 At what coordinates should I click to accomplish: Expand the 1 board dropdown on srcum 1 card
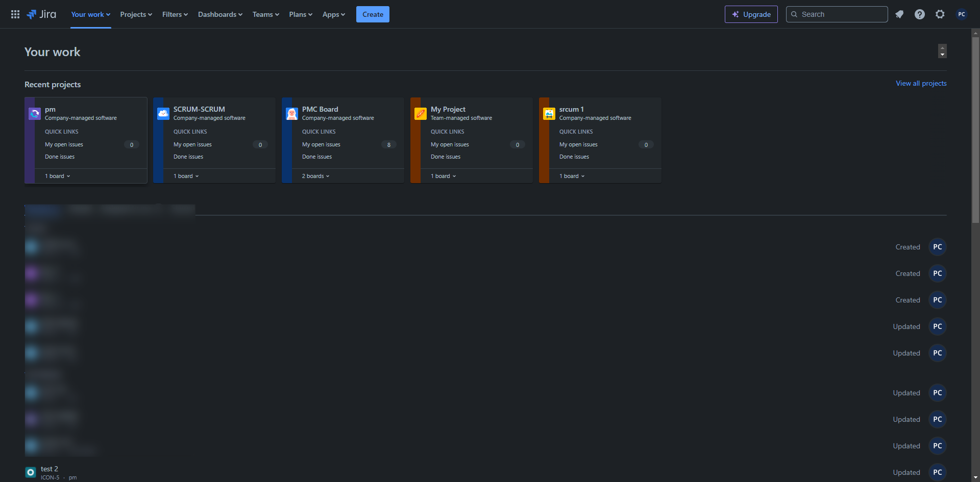click(x=572, y=176)
